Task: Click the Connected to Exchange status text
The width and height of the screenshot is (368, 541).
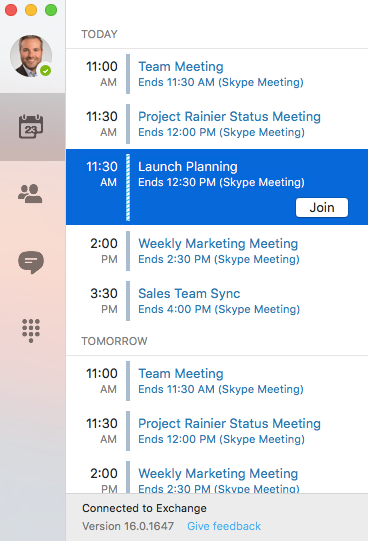Action: [144, 508]
